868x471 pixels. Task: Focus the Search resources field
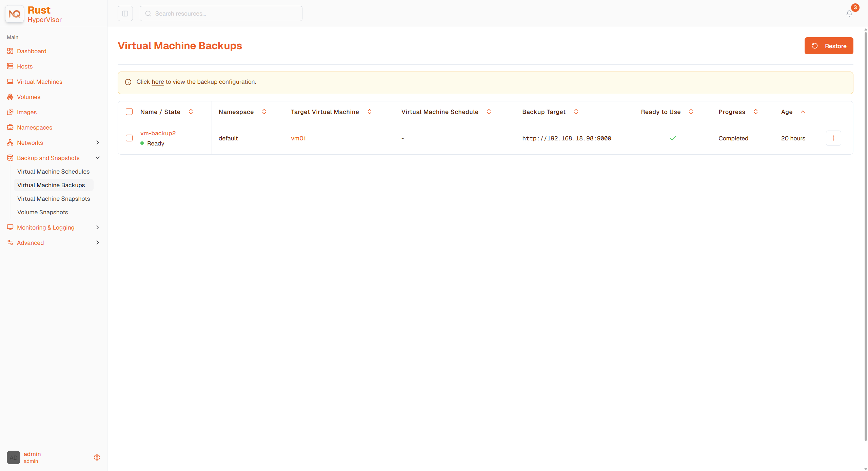click(x=221, y=14)
